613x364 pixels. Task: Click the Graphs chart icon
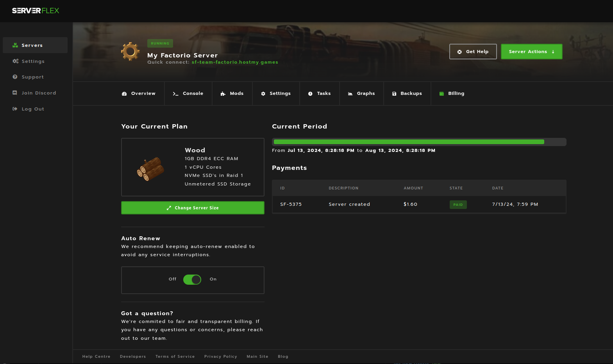coord(350,94)
